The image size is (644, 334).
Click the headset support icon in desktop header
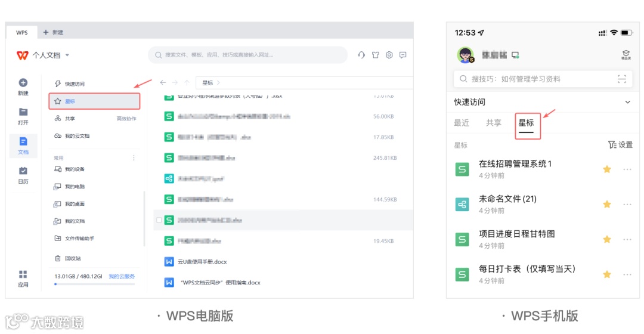361,55
